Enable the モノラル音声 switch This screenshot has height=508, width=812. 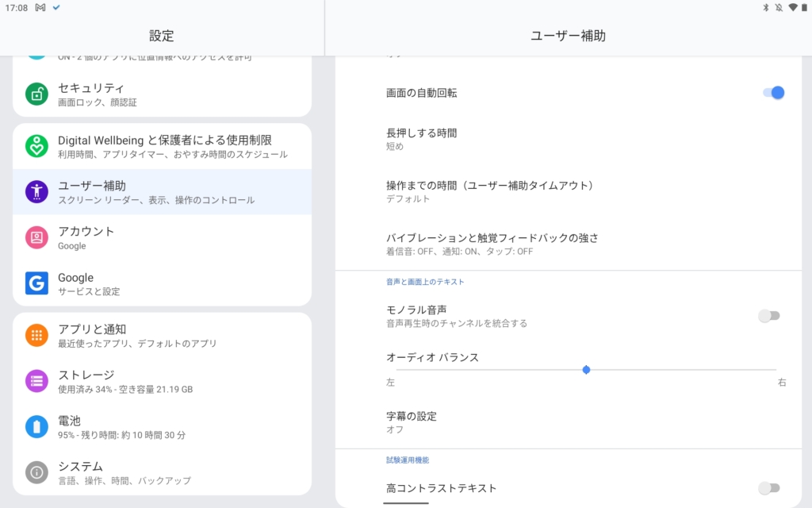[x=768, y=316]
